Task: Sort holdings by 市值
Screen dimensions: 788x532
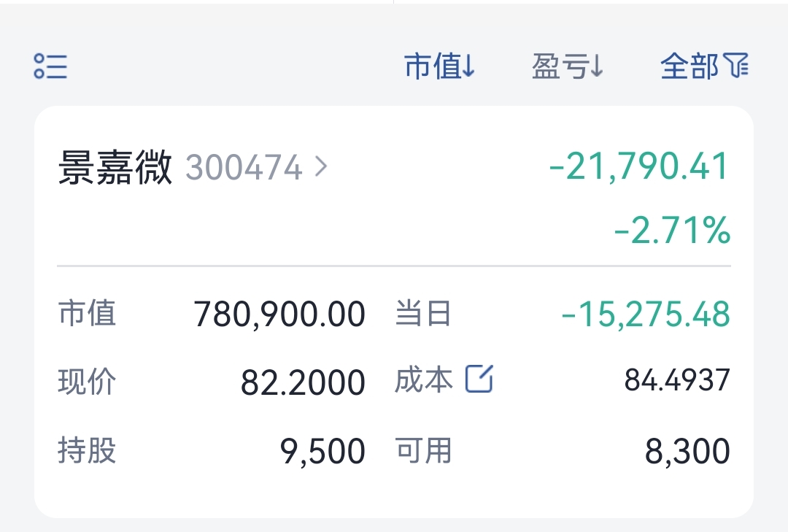Action: tap(439, 66)
